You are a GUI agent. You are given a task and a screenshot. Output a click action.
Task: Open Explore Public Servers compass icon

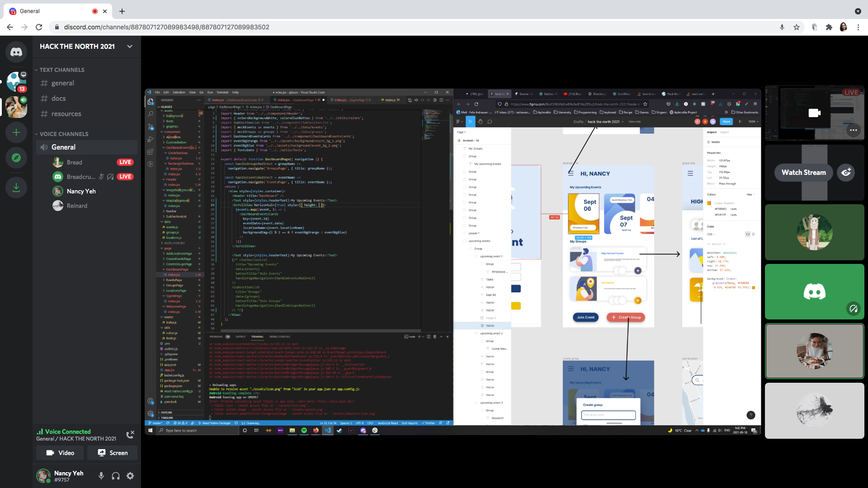coord(16,158)
